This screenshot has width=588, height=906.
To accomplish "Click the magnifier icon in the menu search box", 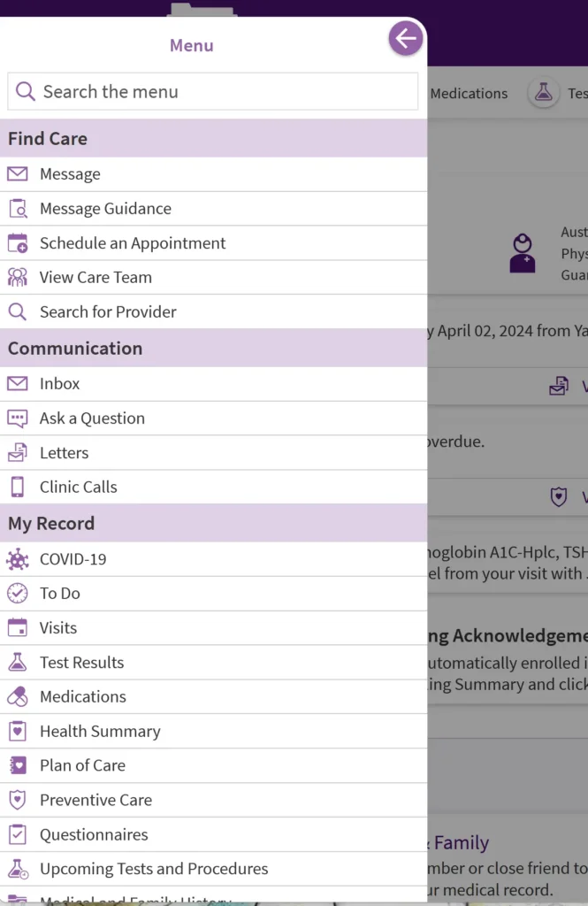I will [x=25, y=91].
